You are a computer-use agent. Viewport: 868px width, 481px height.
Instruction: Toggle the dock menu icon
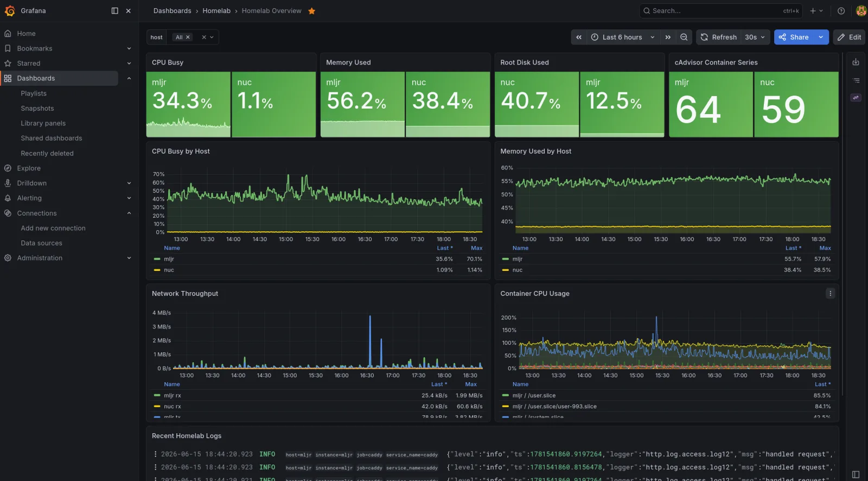[x=114, y=11]
